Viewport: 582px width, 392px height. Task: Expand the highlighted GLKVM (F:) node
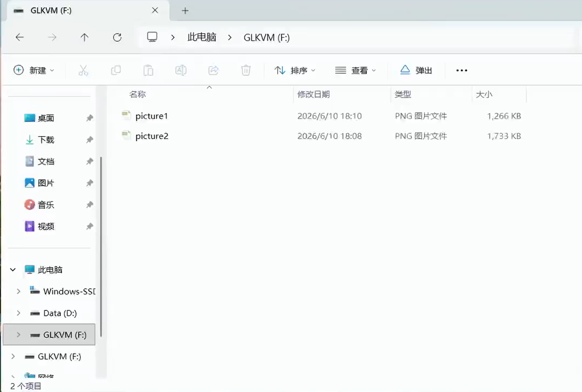[18, 335]
